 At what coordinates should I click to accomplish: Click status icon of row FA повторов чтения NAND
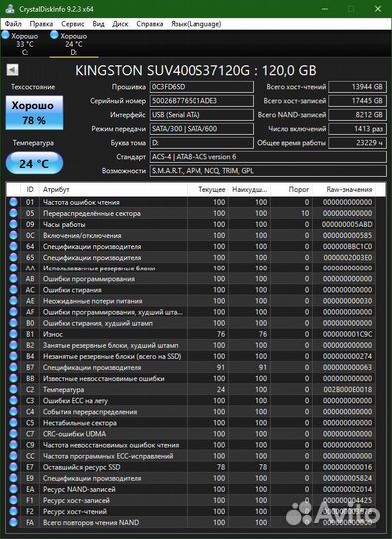(x=13, y=522)
